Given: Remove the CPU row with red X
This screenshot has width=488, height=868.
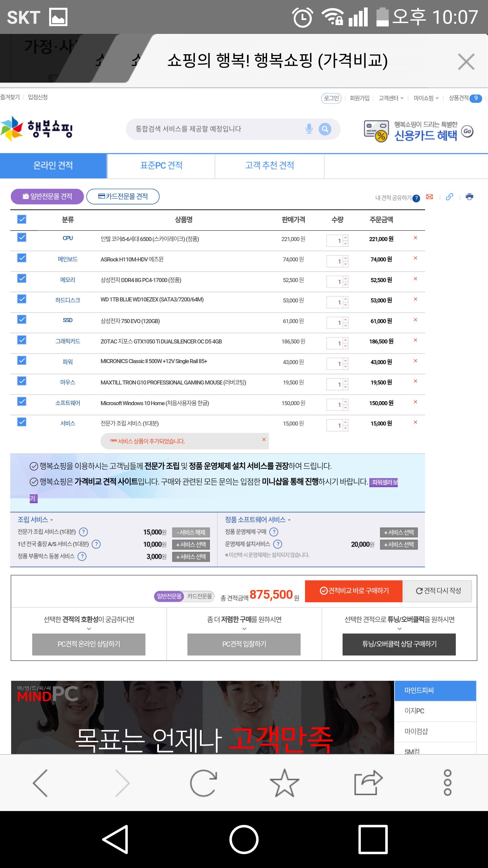Looking at the screenshot, I should [x=415, y=238].
